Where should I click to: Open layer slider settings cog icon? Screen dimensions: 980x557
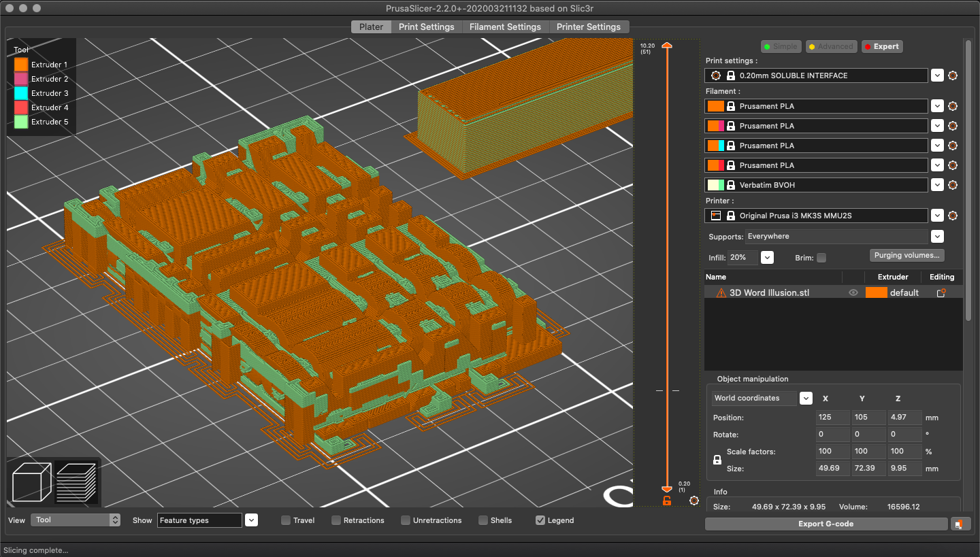point(693,501)
